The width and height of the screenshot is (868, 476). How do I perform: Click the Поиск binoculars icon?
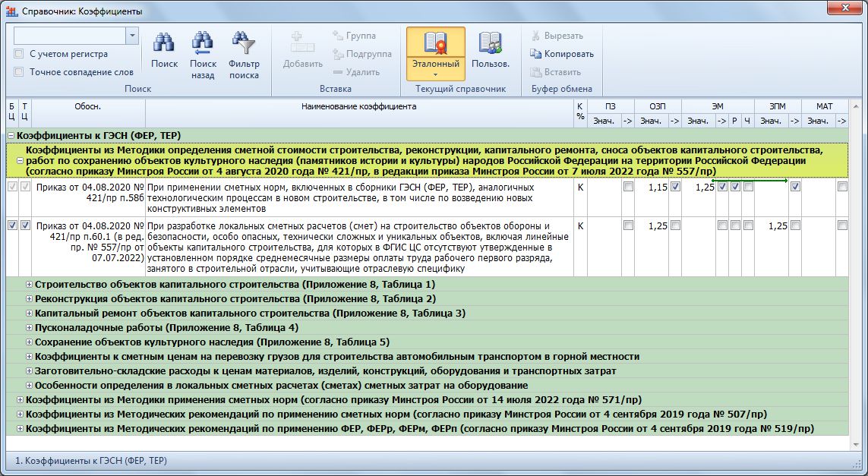(164, 43)
